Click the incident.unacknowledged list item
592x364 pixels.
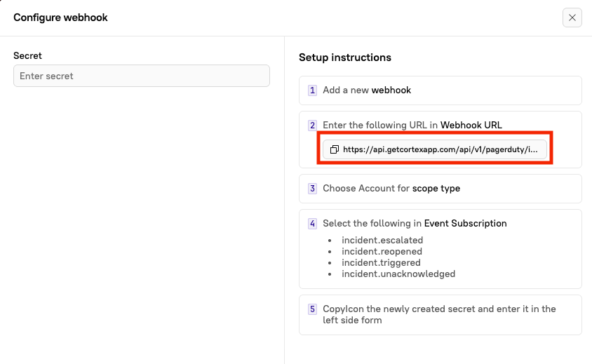point(398,274)
